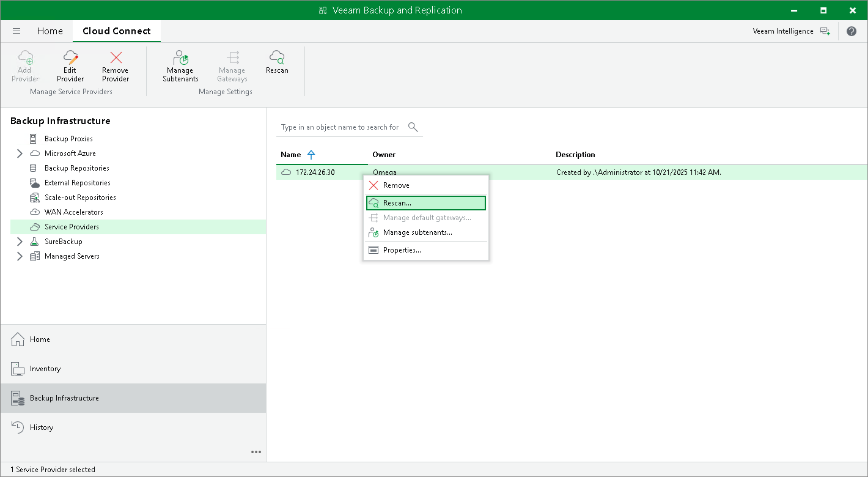
Task: Select WAN Accelerators in the tree
Action: point(74,212)
